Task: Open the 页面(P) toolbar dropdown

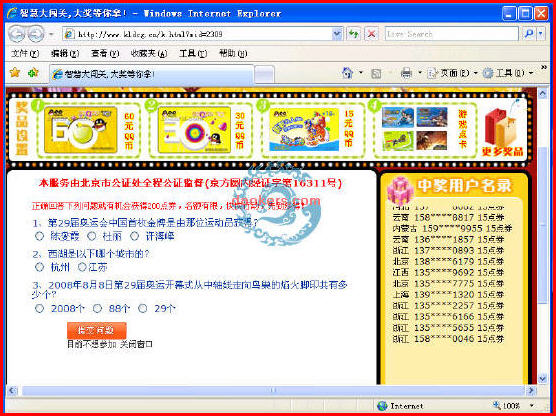Action: pos(453,73)
